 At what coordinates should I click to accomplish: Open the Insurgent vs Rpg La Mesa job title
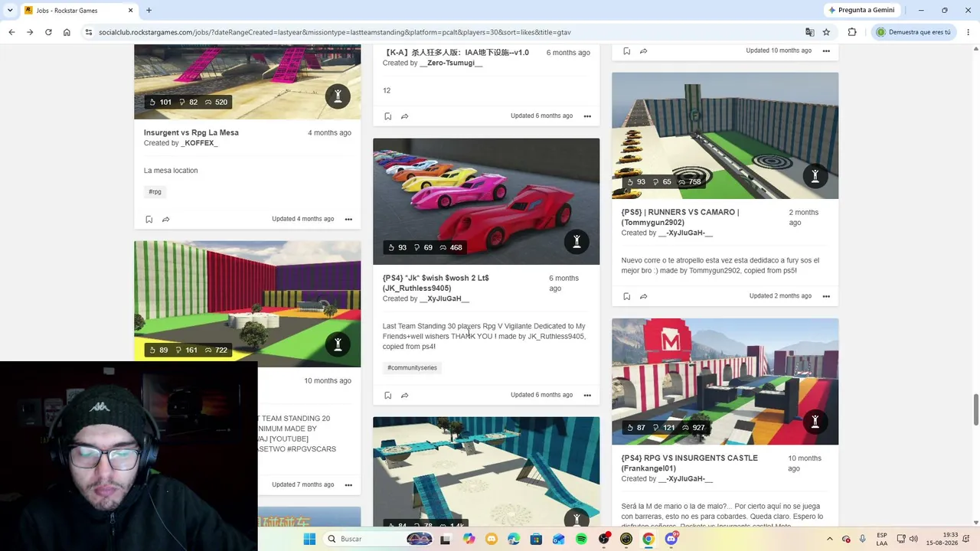coord(191,132)
